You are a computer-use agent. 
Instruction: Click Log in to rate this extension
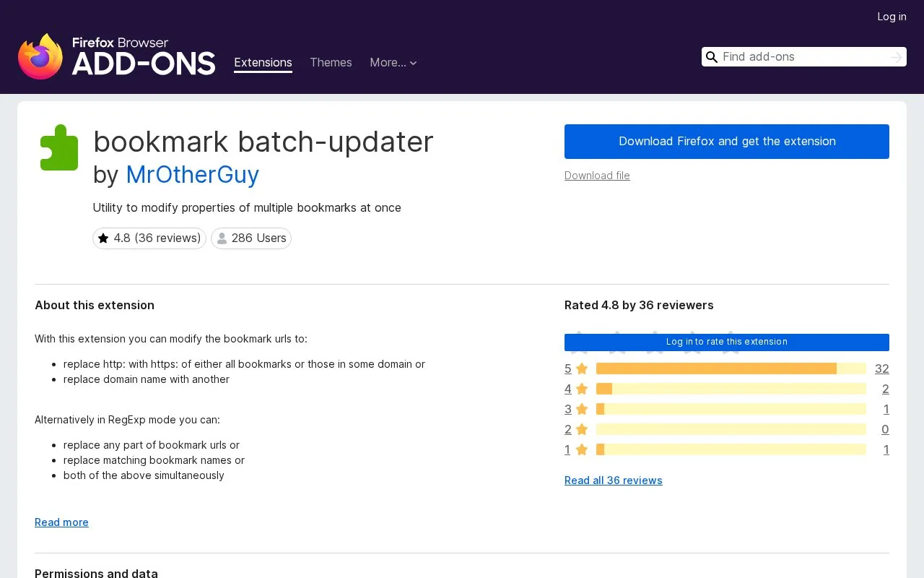coord(727,342)
